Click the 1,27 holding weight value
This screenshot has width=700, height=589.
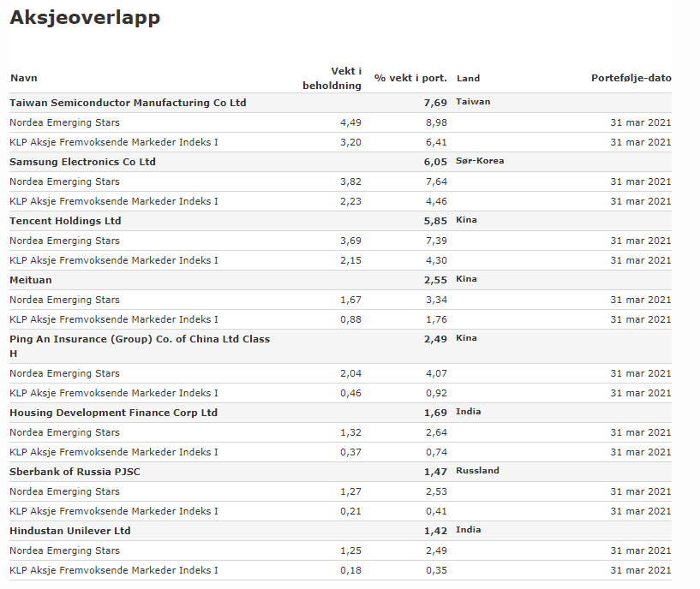point(351,491)
